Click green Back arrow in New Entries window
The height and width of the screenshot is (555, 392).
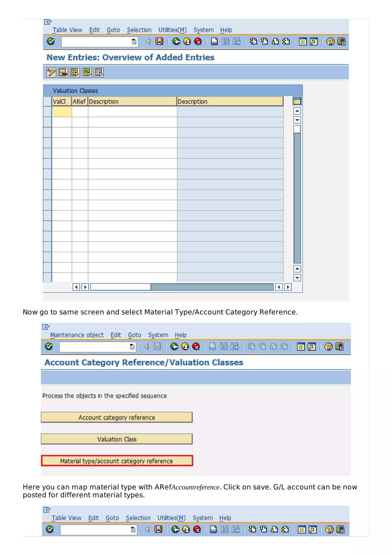(x=176, y=42)
